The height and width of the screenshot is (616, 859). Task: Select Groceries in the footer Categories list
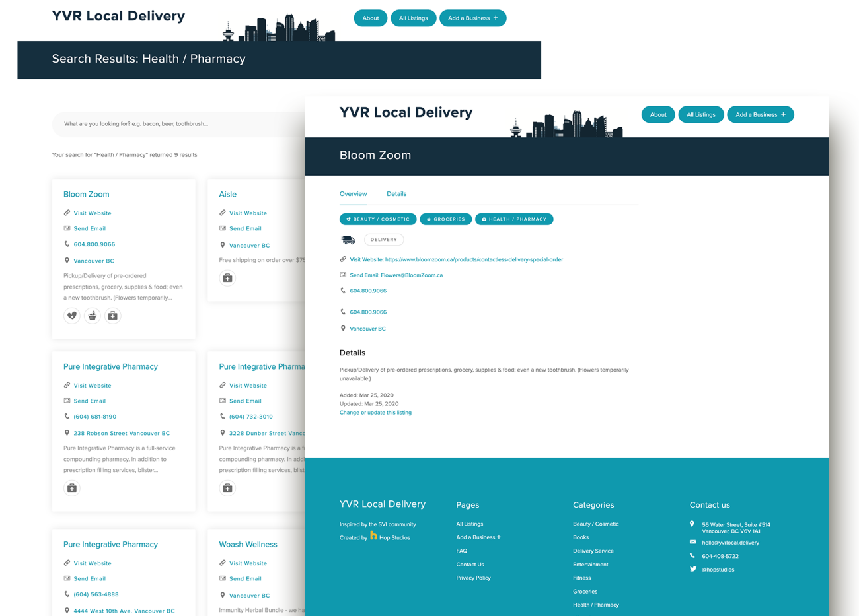(585, 591)
